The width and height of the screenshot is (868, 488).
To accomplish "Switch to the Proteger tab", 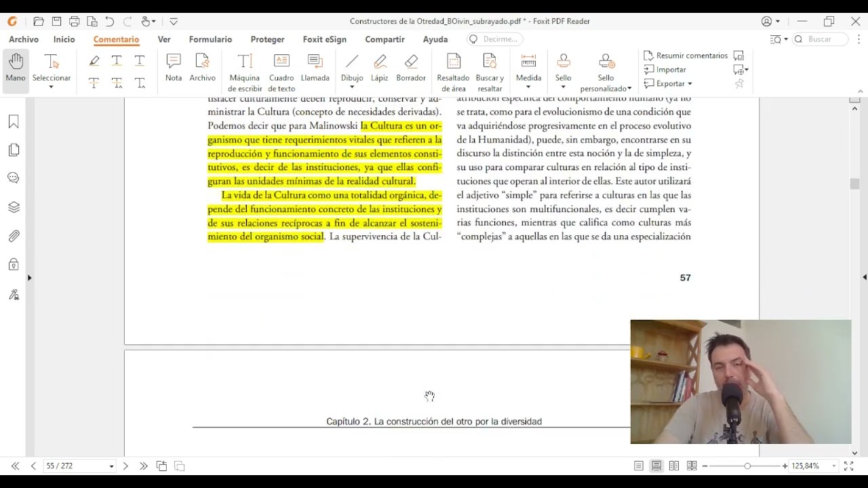I will (267, 39).
